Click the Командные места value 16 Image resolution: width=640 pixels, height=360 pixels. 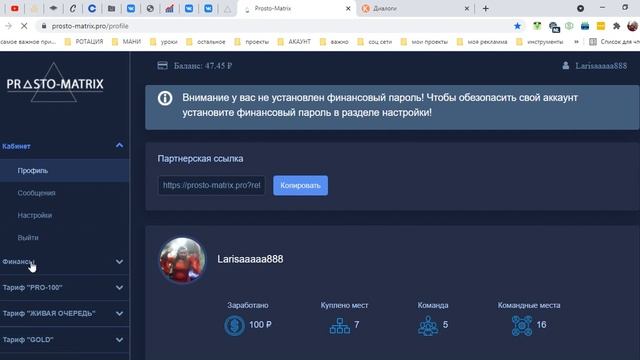click(x=541, y=324)
